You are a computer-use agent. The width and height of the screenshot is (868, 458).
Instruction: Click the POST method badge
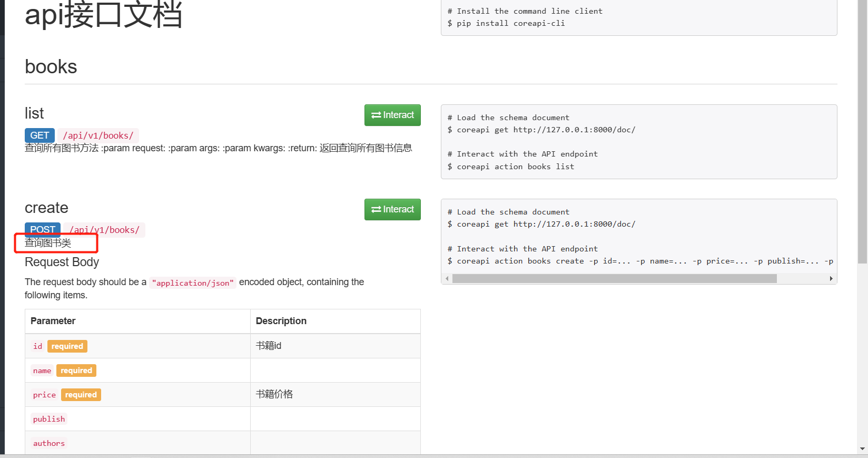[43, 229]
